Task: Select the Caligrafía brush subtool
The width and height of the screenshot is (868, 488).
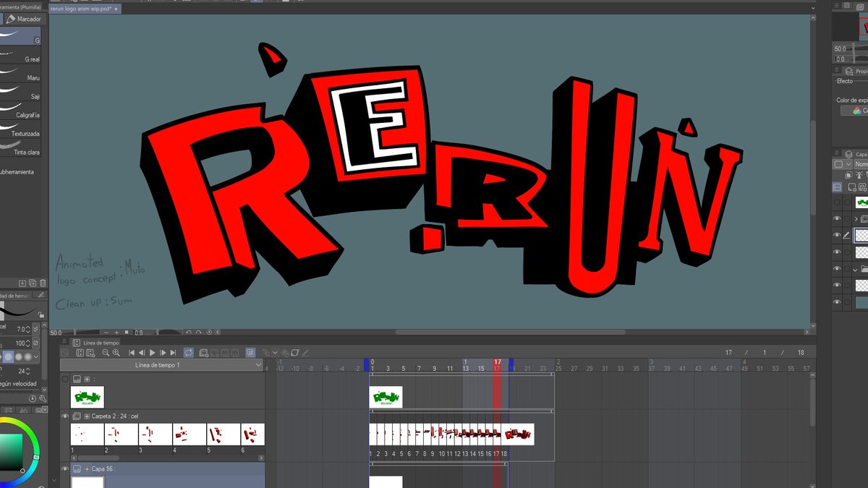Action: point(23,114)
